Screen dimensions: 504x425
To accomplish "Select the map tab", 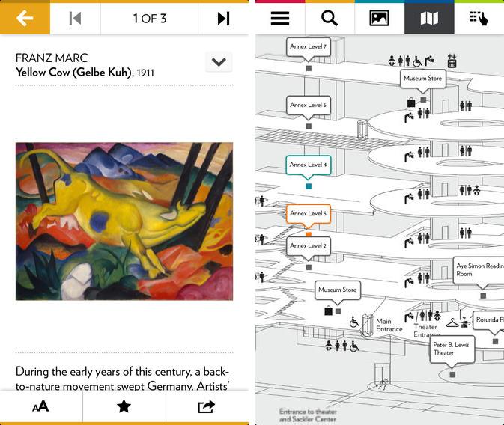I will coord(429,18).
